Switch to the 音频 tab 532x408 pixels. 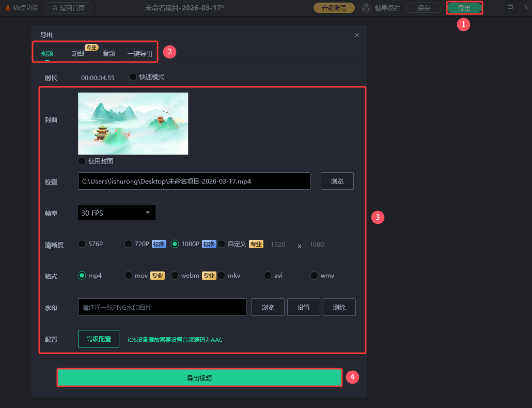tap(108, 53)
